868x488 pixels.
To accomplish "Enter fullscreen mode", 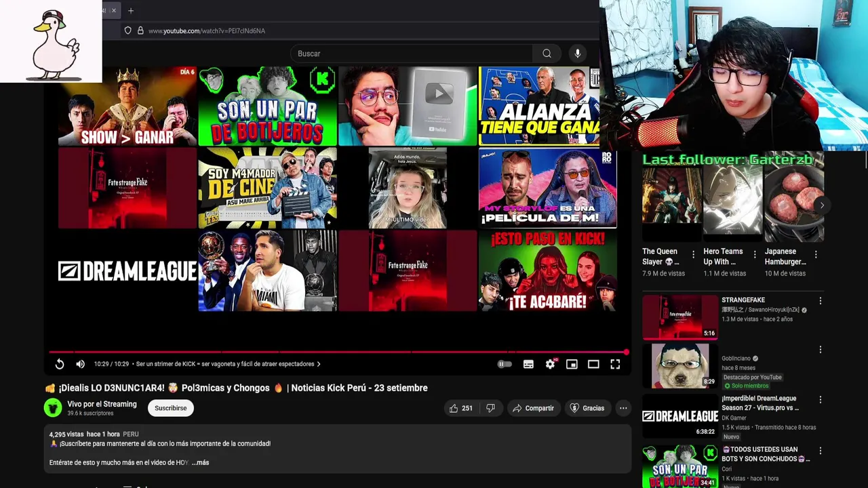I will coord(615,364).
